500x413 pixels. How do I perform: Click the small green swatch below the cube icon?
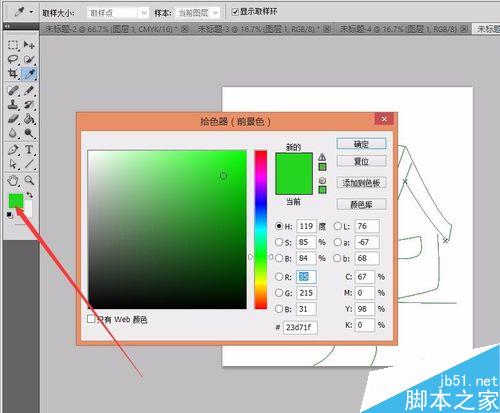pyautogui.click(x=322, y=190)
